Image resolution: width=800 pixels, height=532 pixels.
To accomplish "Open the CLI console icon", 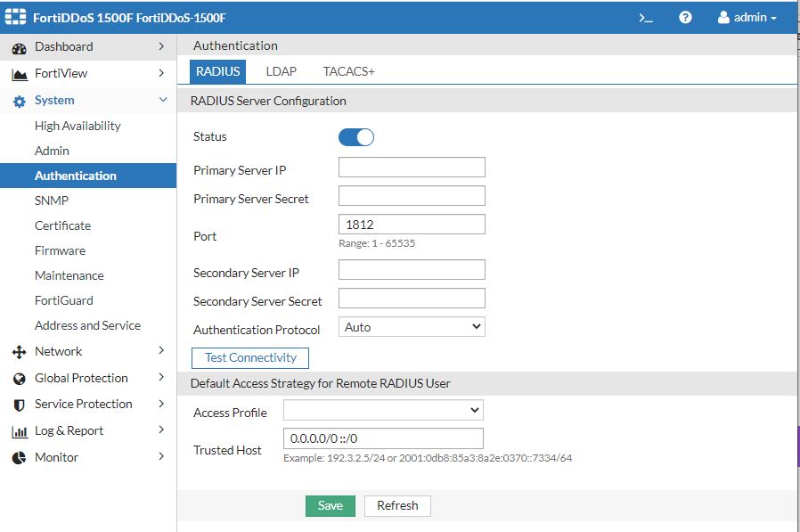I will [x=645, y=18].
